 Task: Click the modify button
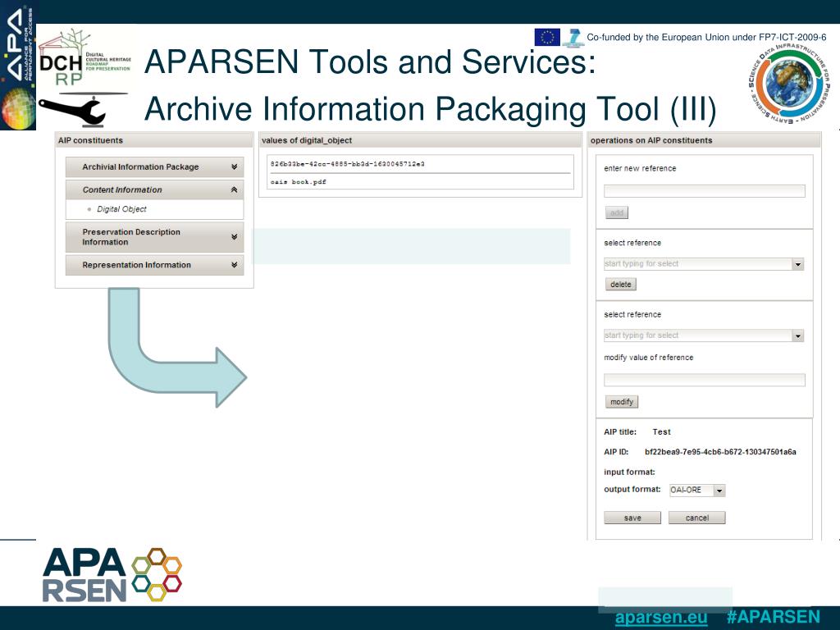(x=622, y=402)
